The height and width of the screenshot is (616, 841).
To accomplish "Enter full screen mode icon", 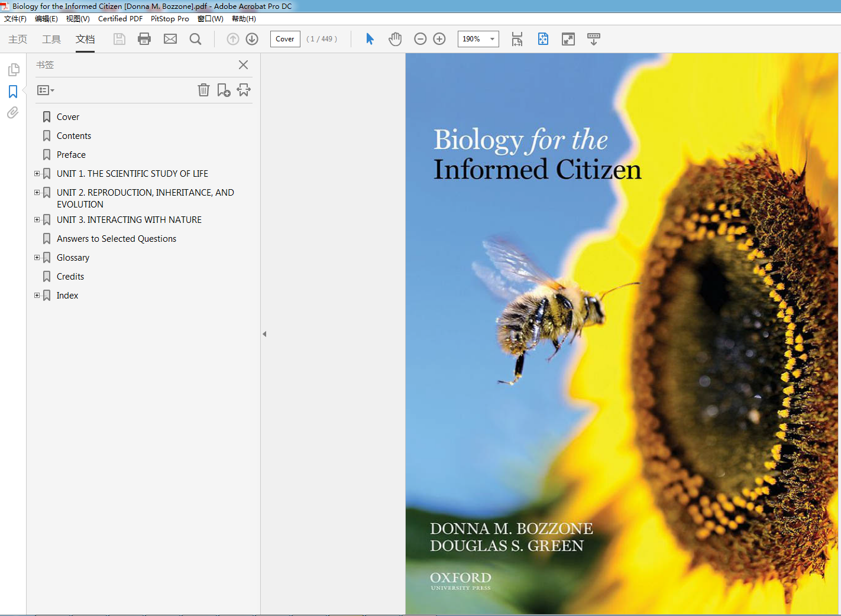I will coord(568,39).
